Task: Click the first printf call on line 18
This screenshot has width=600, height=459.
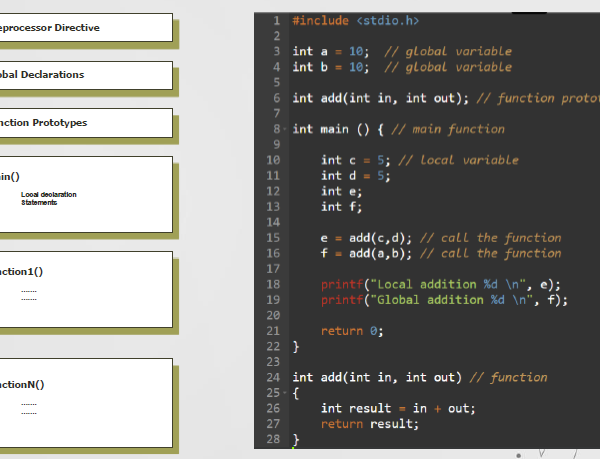Action: [x=342, y=284]
